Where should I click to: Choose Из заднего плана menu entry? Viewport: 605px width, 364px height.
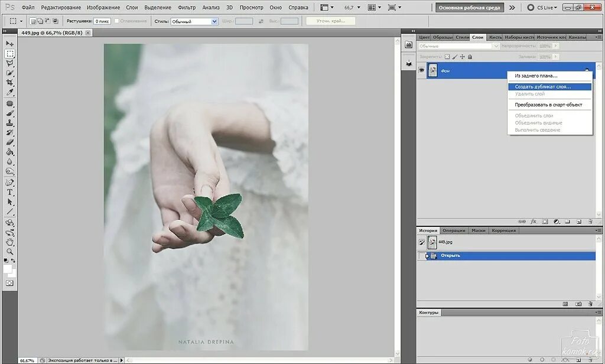tap(549, 76)
